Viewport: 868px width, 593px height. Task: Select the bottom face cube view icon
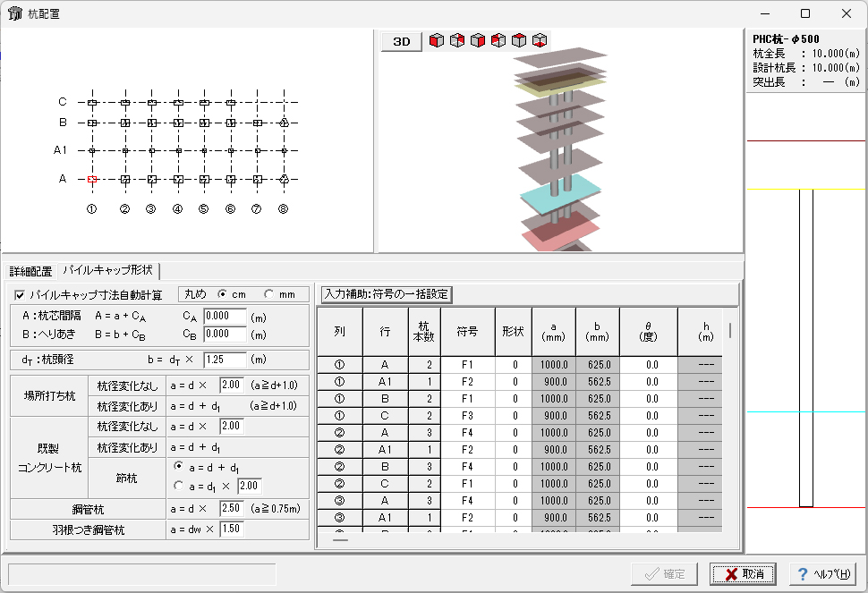tap(540, 40)
